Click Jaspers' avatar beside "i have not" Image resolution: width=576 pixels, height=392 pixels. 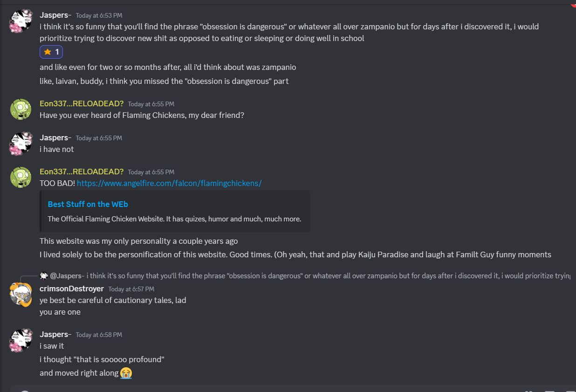click(x=21, y=143)
